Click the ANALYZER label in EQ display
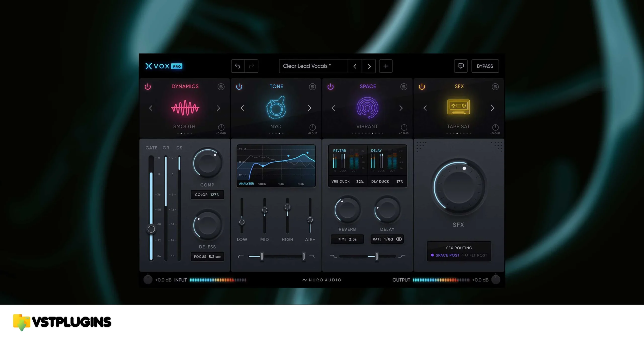 (246, 184)
